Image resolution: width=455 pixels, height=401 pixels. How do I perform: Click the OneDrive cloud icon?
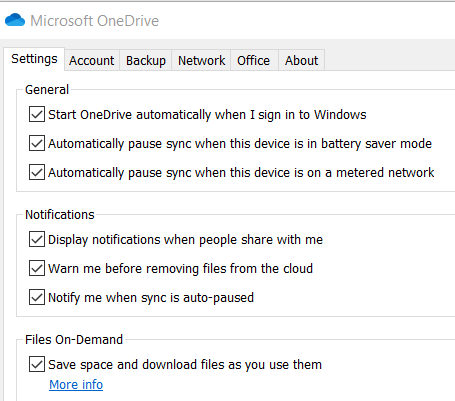[15, 20]
